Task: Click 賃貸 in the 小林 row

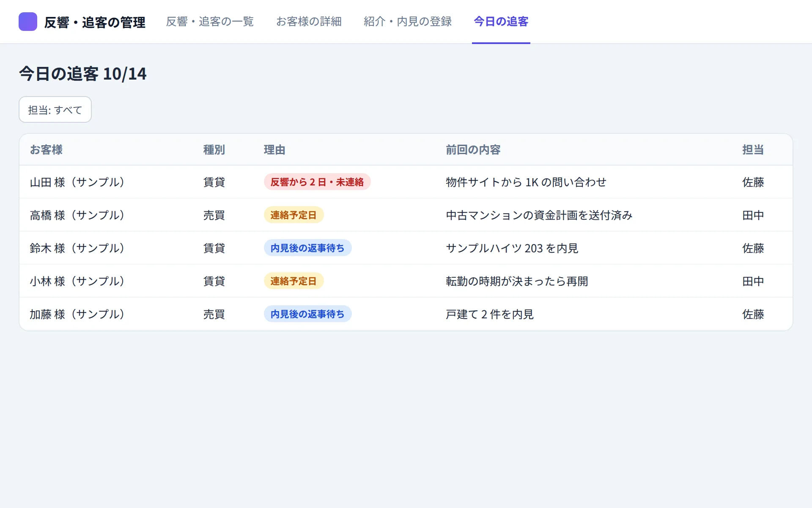Action: (x=214, y=281)
